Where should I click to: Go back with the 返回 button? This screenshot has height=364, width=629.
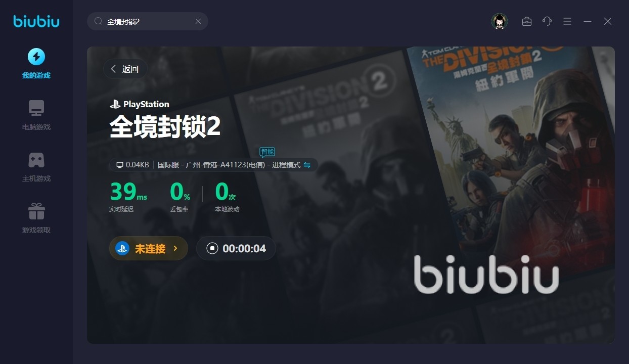(x=125, y=69)
